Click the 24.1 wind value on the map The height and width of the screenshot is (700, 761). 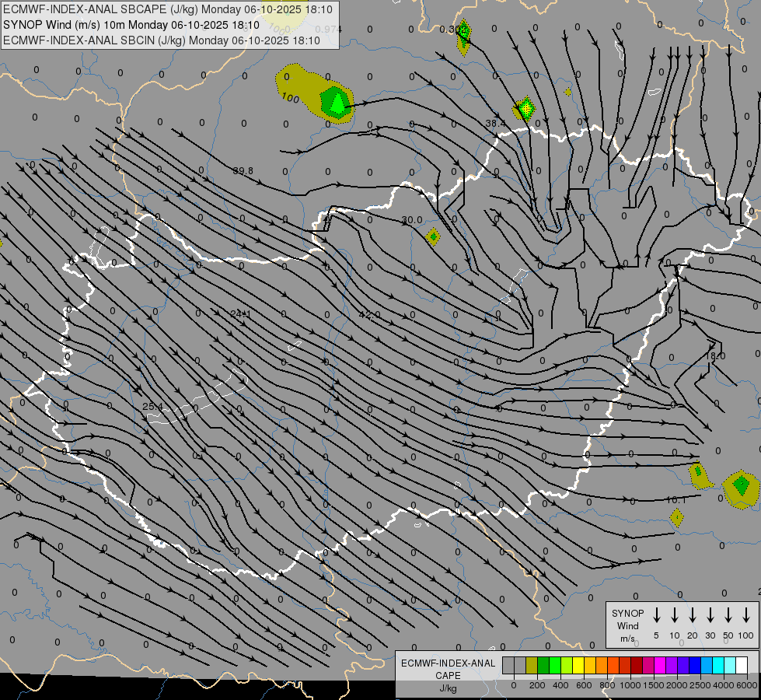[x=241, y=313]
